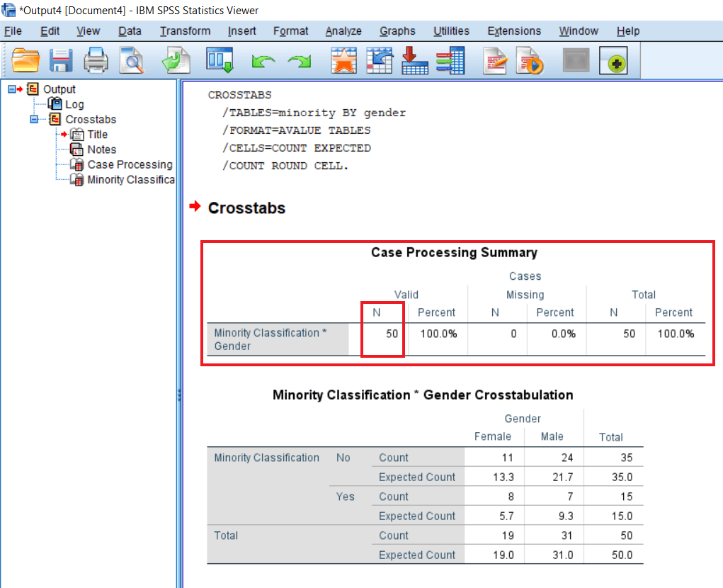Click the Minority Classification Gender Crosstabulation table title
The height and width of the screenshot is (588, 723).
pos(423,395)
